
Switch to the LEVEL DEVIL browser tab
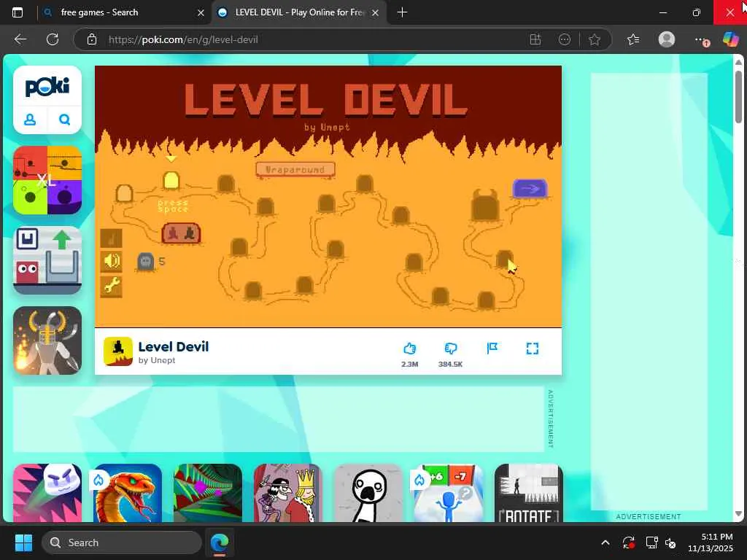pos(300,12)
